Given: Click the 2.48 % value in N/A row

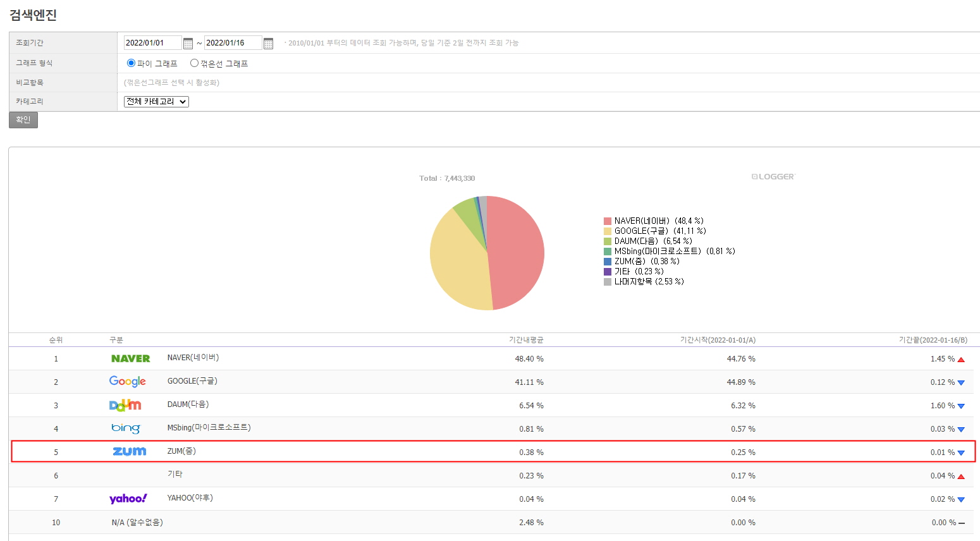Looking at the screenshot, I should 531,523.
